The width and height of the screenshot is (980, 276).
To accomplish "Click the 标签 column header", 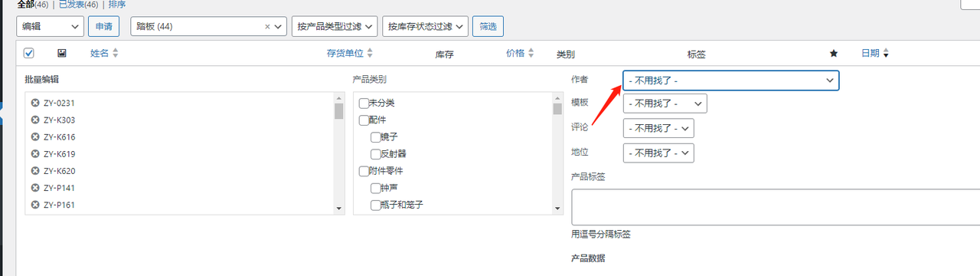I will tap(696, 54).
